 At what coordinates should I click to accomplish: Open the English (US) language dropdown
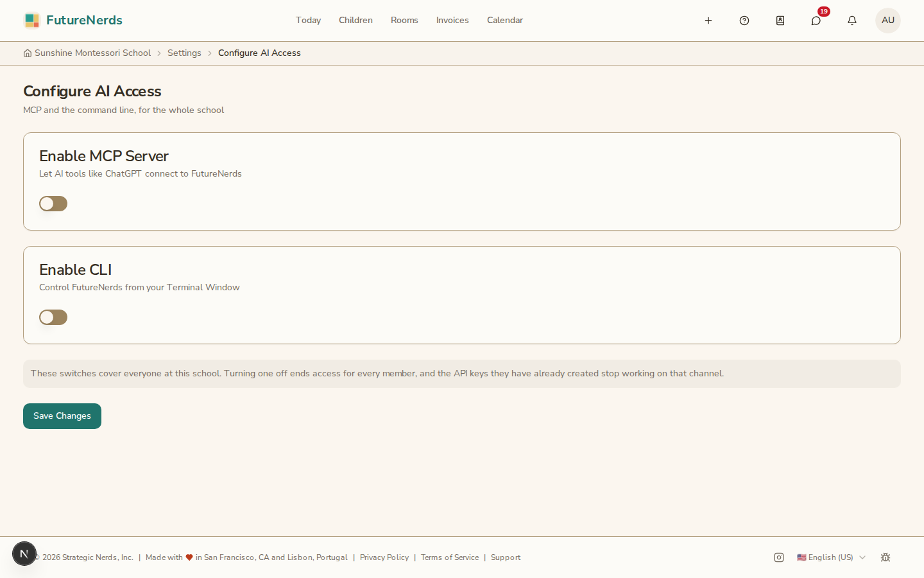pyautogui.click(x=831, y=557)
